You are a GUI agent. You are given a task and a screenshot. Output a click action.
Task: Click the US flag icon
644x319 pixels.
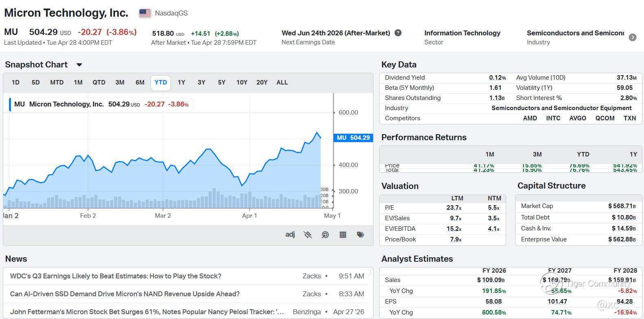pos(145,13)
